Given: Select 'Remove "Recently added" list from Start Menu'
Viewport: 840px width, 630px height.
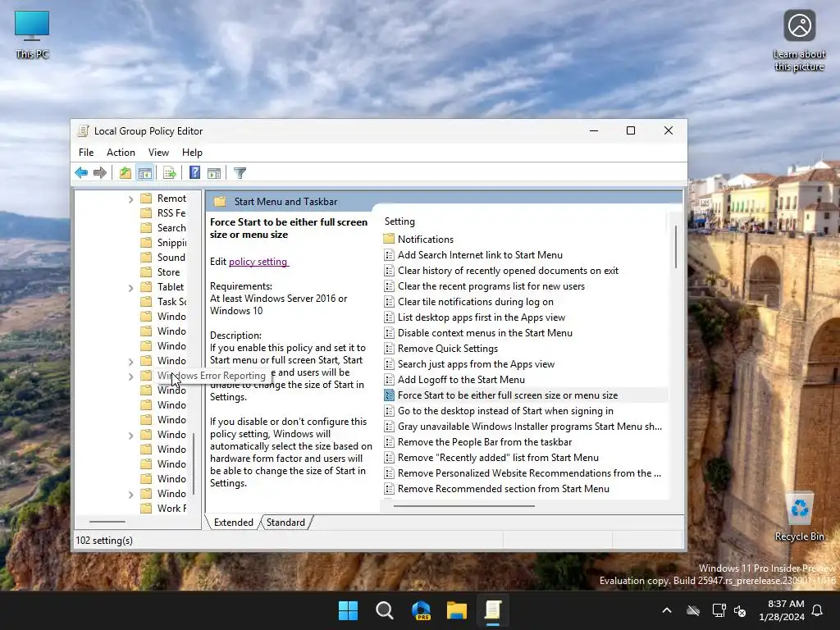Looking at the screenshot, I should 498,458.
